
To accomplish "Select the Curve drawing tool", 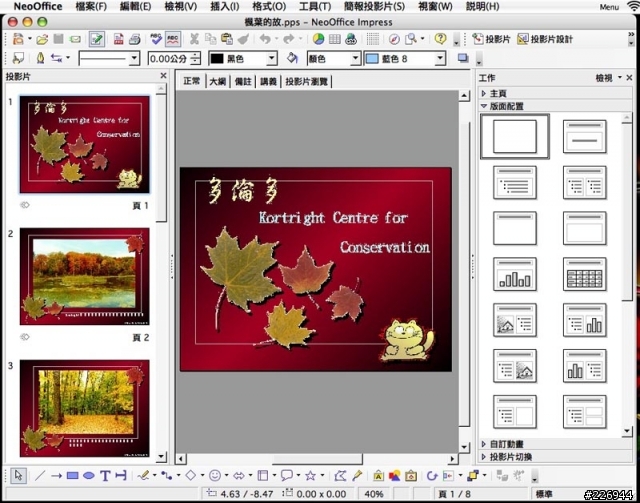I will (143, 476).
